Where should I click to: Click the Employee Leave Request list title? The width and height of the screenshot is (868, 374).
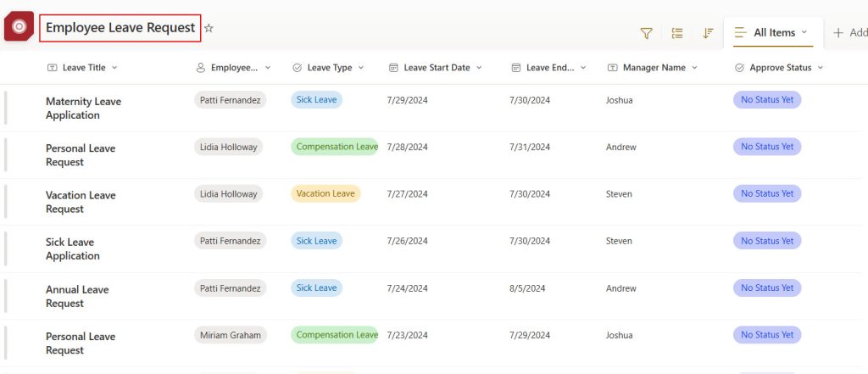(120, 28)
